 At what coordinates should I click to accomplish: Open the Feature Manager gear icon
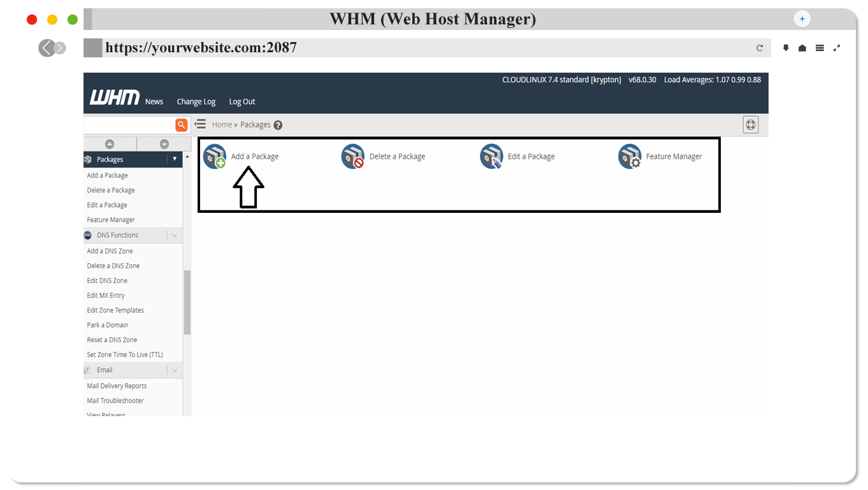coord(630,156)
